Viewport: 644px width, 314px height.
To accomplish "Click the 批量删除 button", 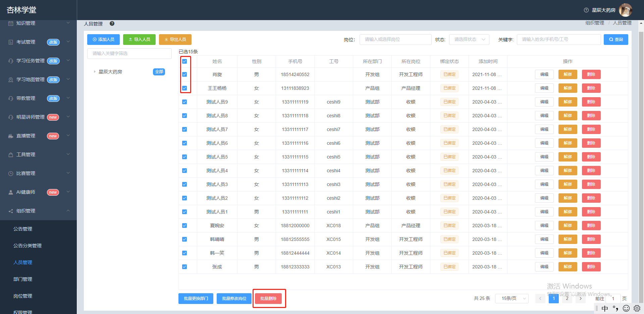I will pyautogui.click(x=268, y=298).
